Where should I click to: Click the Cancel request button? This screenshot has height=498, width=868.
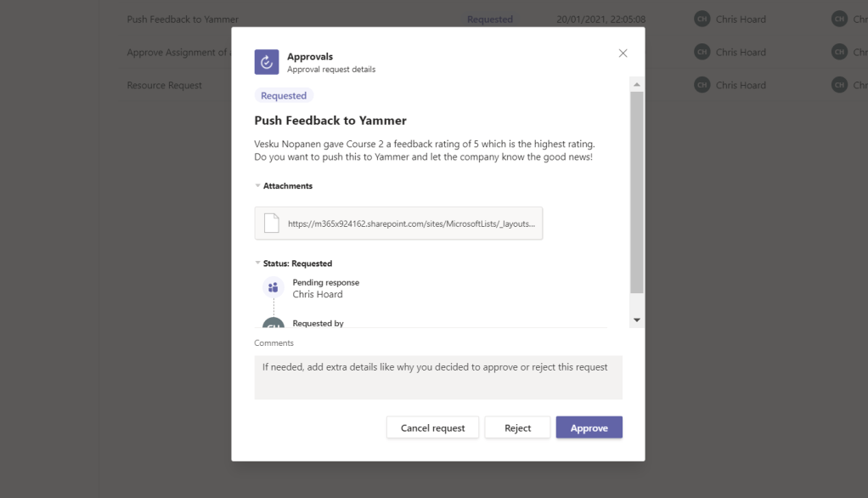(432, 427)
